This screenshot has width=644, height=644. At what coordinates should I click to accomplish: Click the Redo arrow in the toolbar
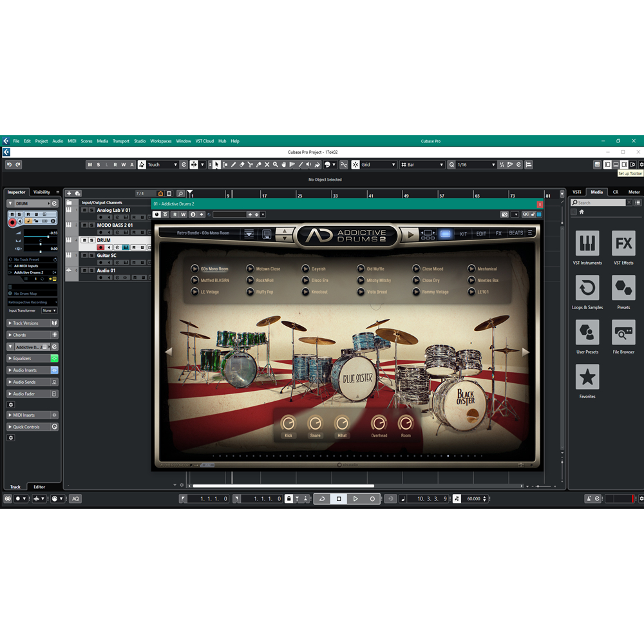(x=18, y=165)
